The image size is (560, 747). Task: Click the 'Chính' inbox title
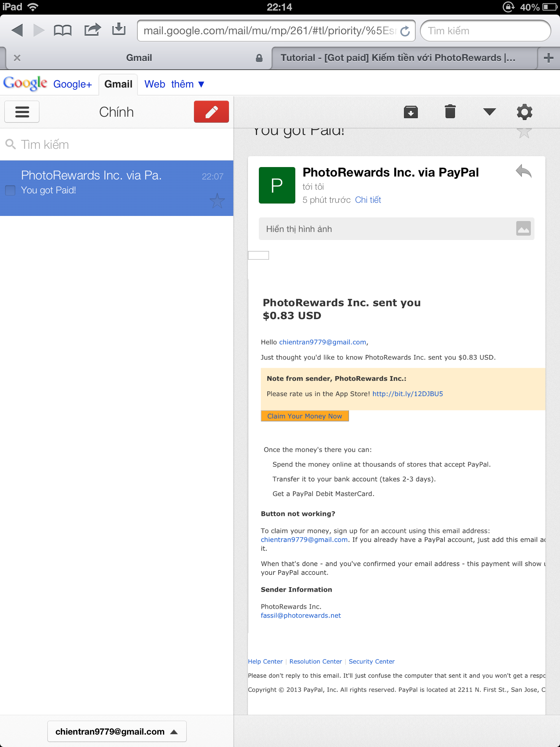116,112
